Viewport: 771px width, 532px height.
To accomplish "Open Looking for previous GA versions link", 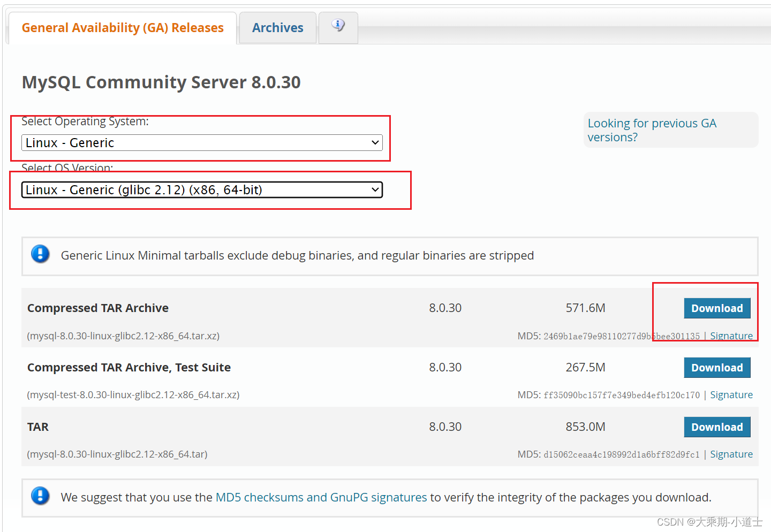I will (x=652, y=130).
